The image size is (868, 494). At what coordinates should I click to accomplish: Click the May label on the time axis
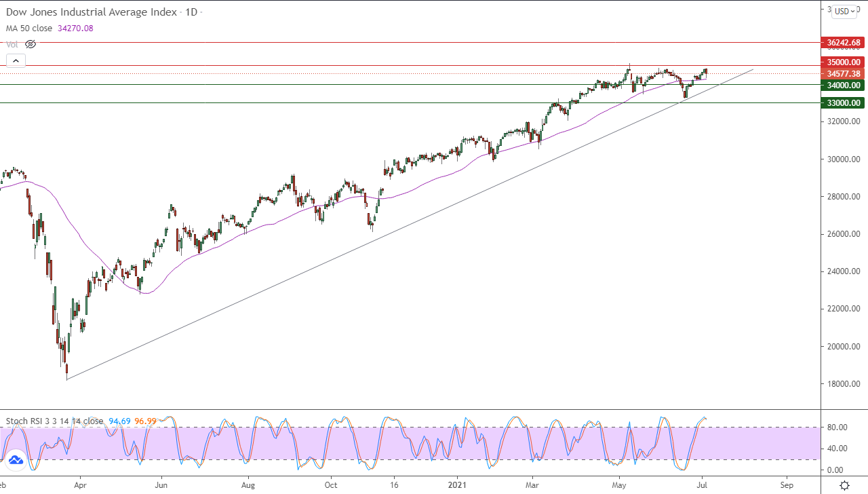(618, 486)
